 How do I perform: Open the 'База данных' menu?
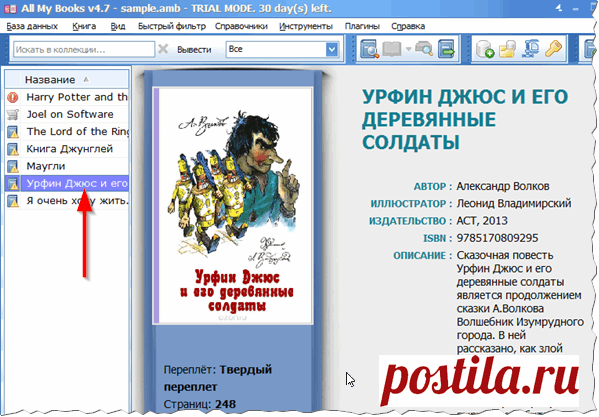pyautogui.click(x=32, y=26)
